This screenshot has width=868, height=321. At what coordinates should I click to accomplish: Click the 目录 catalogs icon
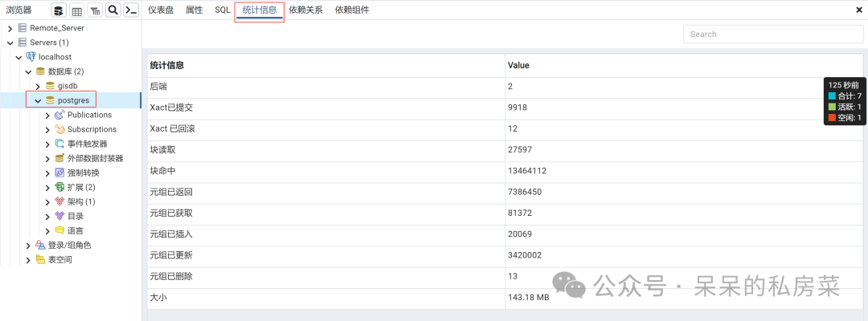pyautogui.click(x=59, y=216)
